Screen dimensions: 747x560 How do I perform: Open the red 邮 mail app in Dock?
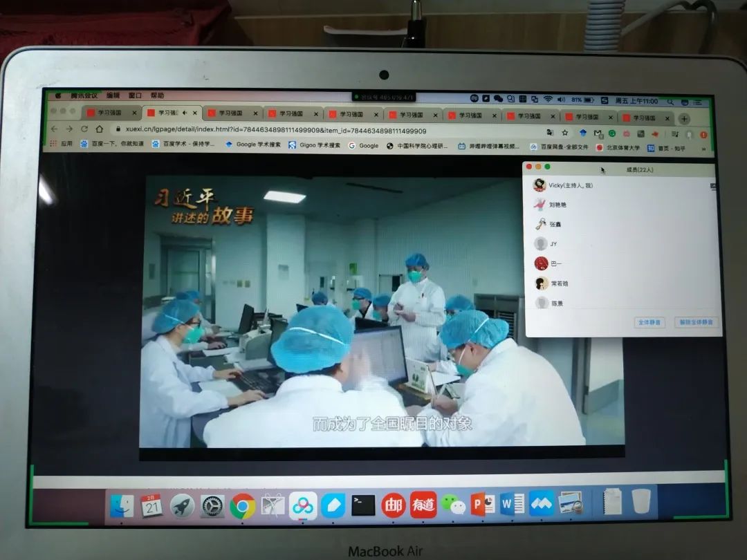(x=393, y=505)
